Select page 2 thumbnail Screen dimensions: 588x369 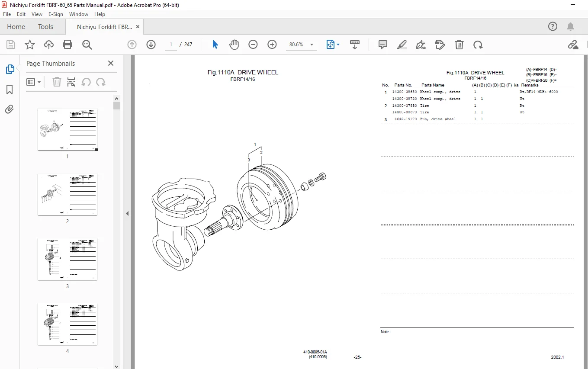click(x=67, y=194)
